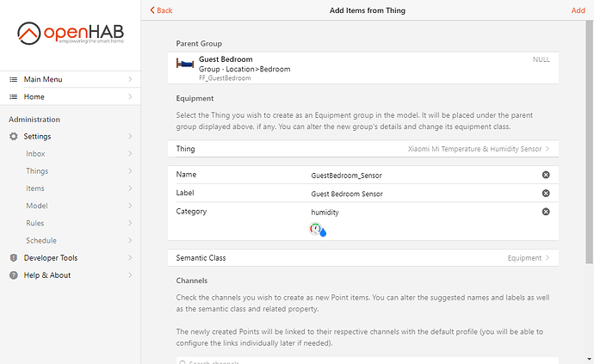Click the page vertical scrollbar

coord(589,129)
